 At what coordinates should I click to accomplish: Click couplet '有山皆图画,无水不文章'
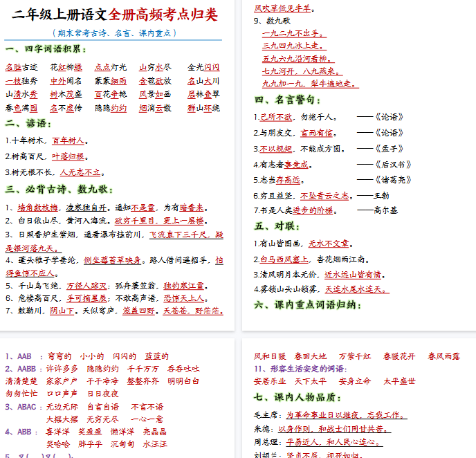[x=304, y=244]
